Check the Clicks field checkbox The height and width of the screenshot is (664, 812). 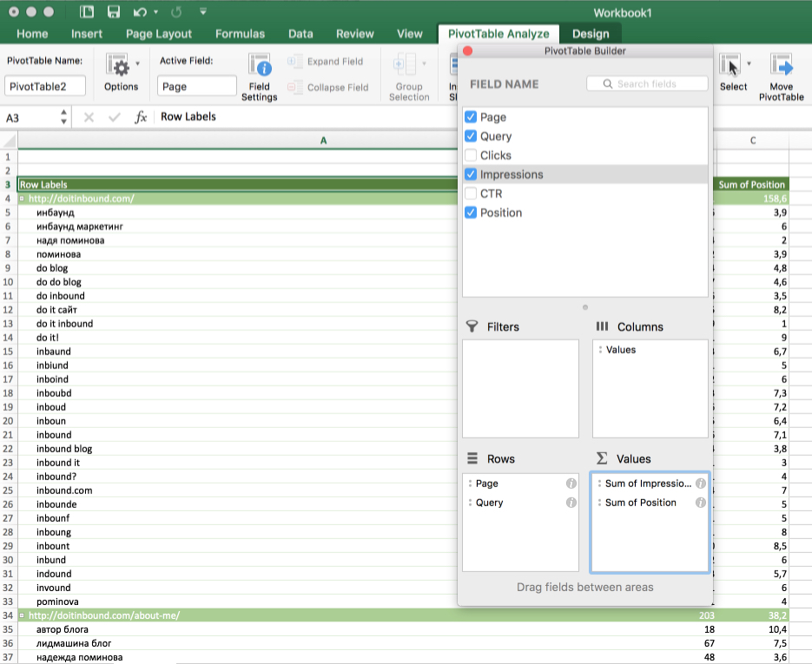click(470, 155)
